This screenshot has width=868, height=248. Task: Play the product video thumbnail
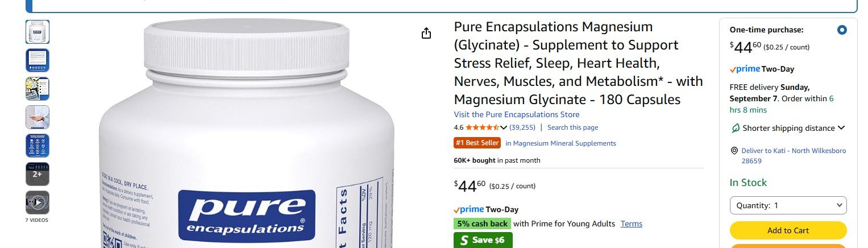click(37, 202)
